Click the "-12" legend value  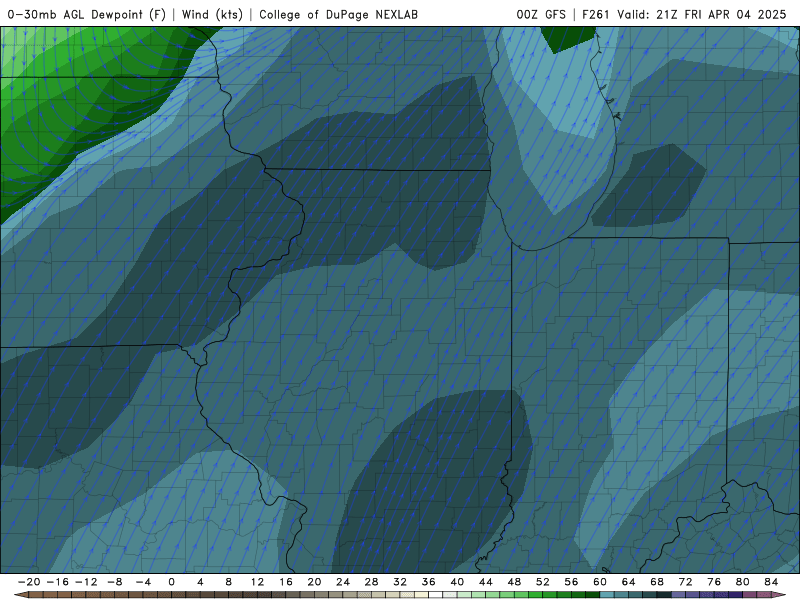[86, 582]
